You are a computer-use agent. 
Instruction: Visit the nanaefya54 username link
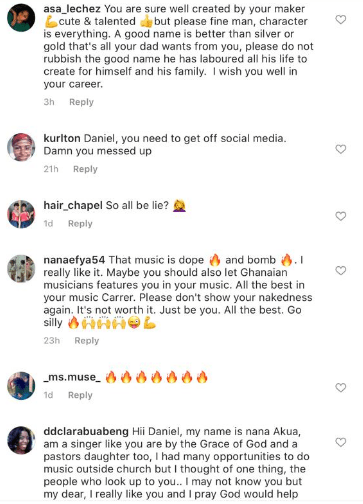coord(74,260)
